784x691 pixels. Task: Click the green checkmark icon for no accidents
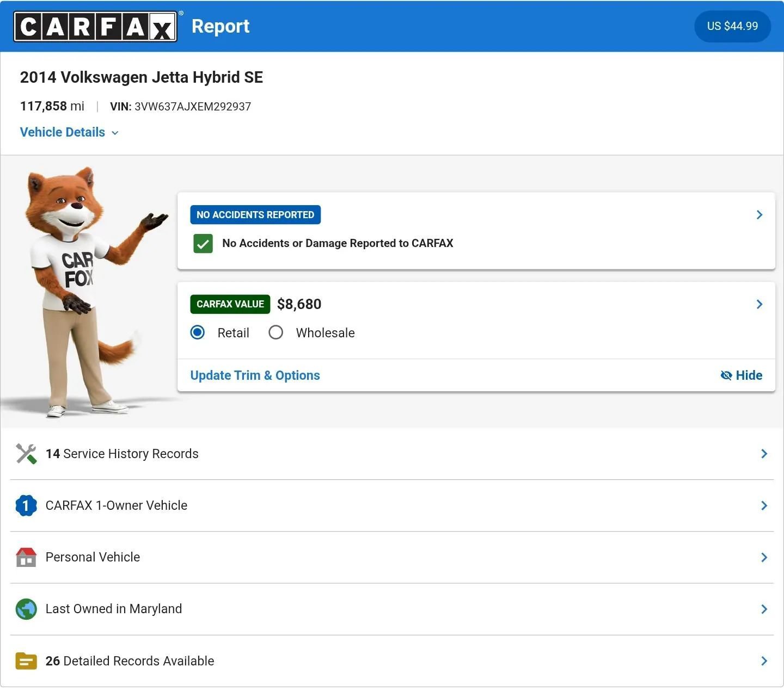(203, 244)
